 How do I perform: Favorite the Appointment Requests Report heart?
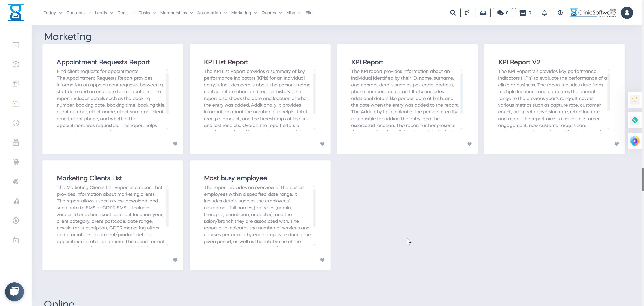click(175, 144)
